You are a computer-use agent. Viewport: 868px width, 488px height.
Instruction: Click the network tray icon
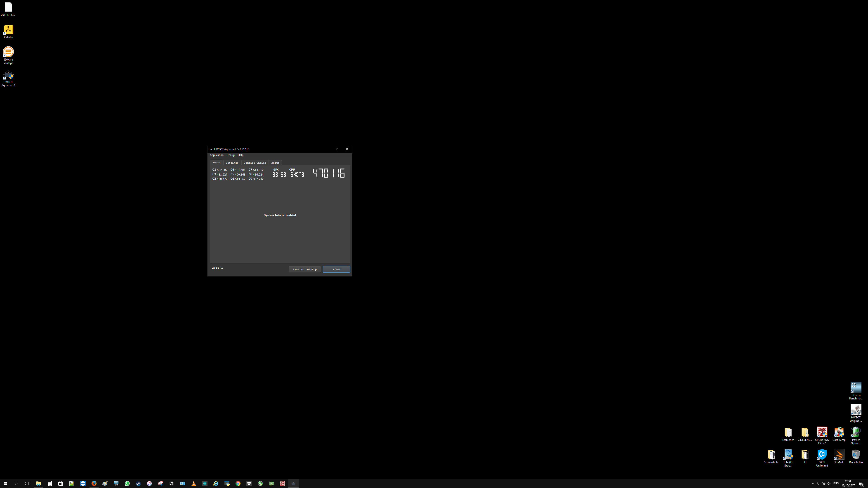(818, 483)
